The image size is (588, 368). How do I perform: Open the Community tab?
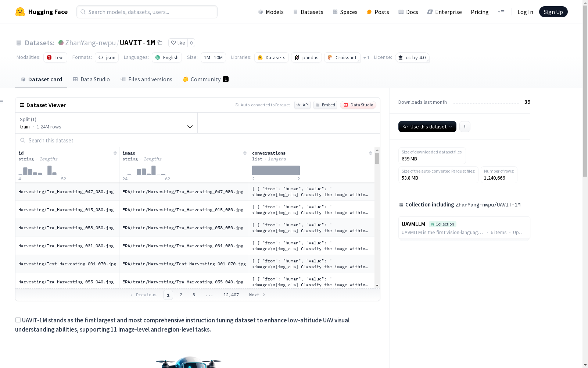coord(206,79)
